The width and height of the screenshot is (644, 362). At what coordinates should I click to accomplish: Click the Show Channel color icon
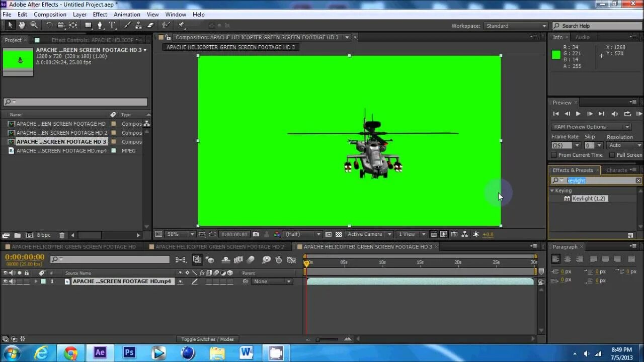point(277,234)
